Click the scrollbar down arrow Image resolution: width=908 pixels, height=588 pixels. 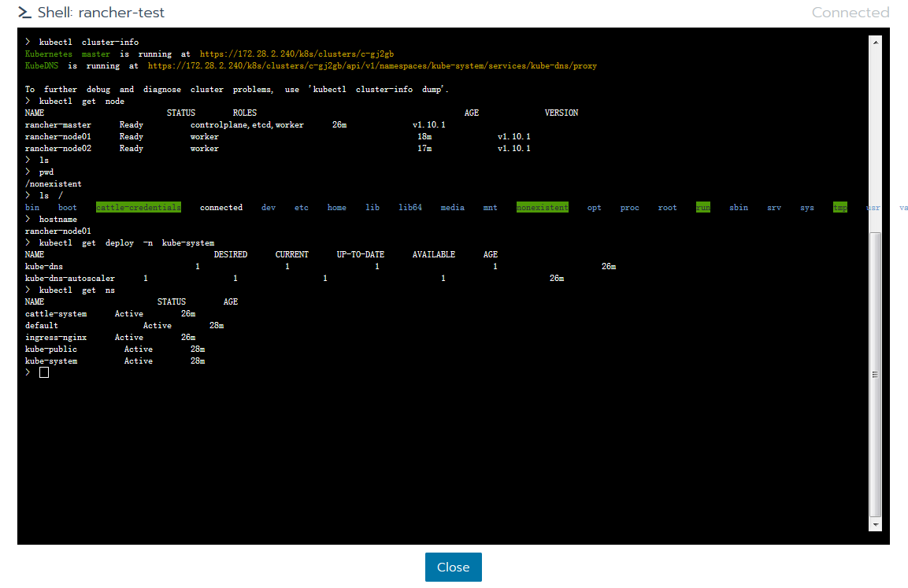point(875,523)
